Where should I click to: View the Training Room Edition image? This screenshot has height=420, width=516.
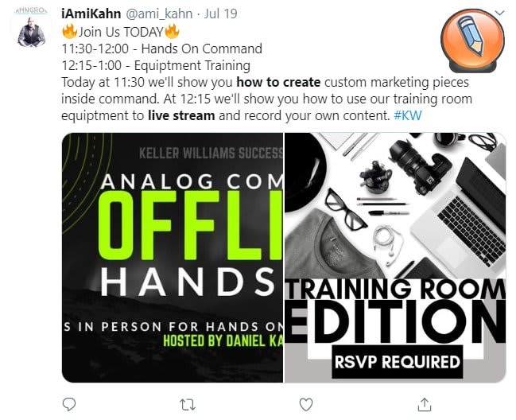pyautogui.click(x=395, y=258)
